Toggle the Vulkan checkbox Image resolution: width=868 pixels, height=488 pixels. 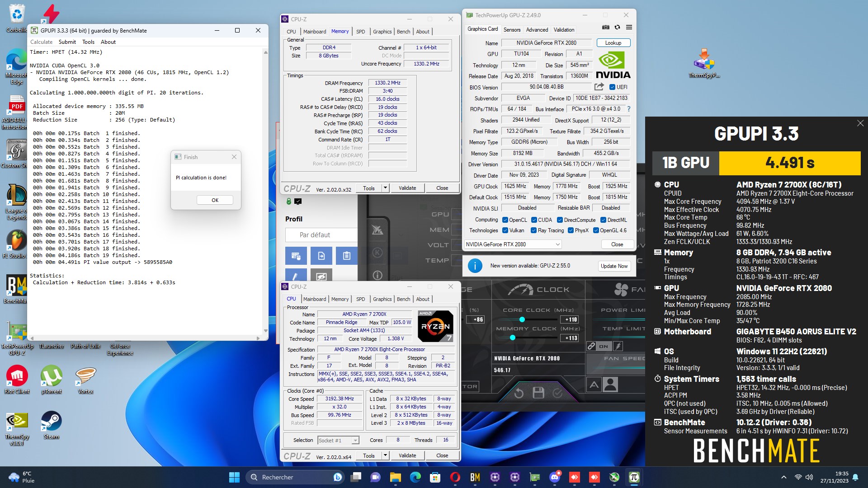[505, 230]
